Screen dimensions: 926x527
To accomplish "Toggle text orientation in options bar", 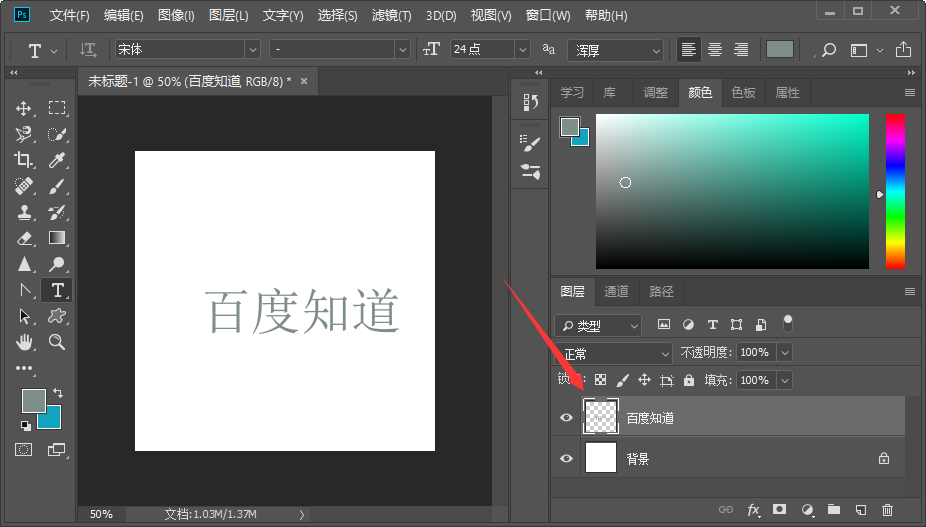I will click(x=88, y=50).
